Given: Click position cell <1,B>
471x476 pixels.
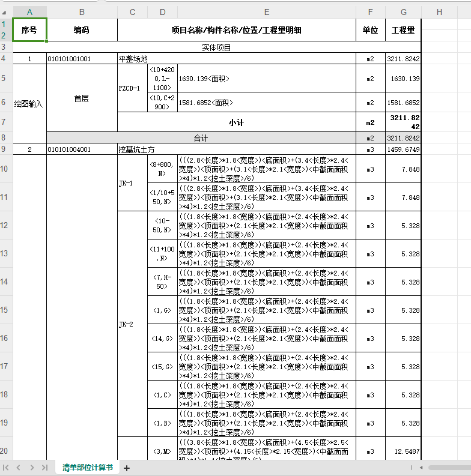Looking at the screenshot, I should pyautogui.click(x=162, y=423).
